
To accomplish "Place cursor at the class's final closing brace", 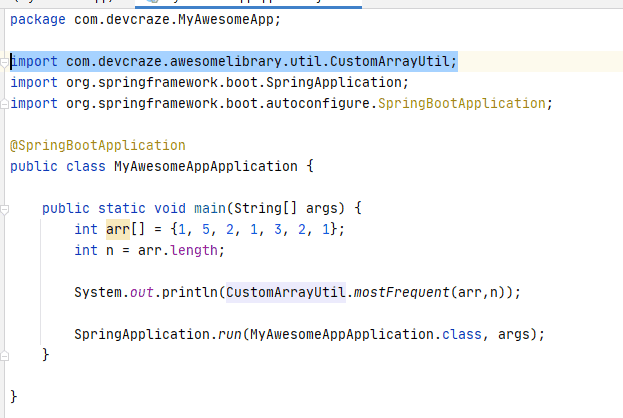I will [x=14, y=397].
